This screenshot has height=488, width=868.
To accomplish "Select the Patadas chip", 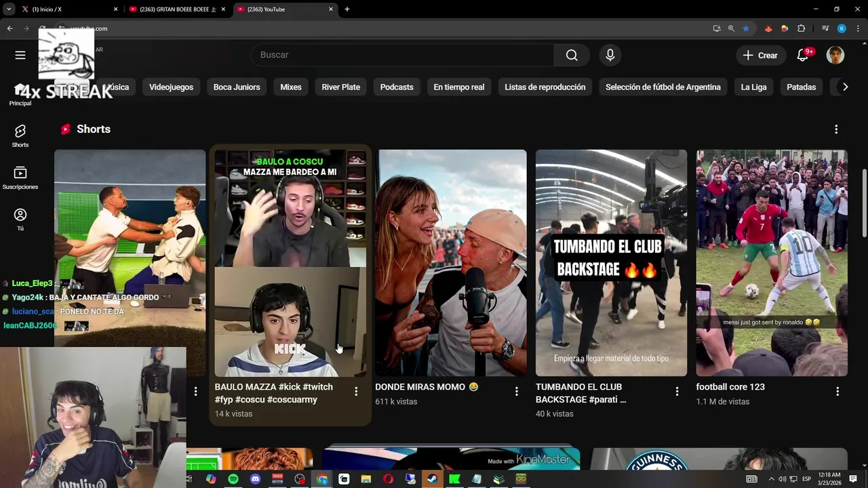I will (x=801, y=87).
